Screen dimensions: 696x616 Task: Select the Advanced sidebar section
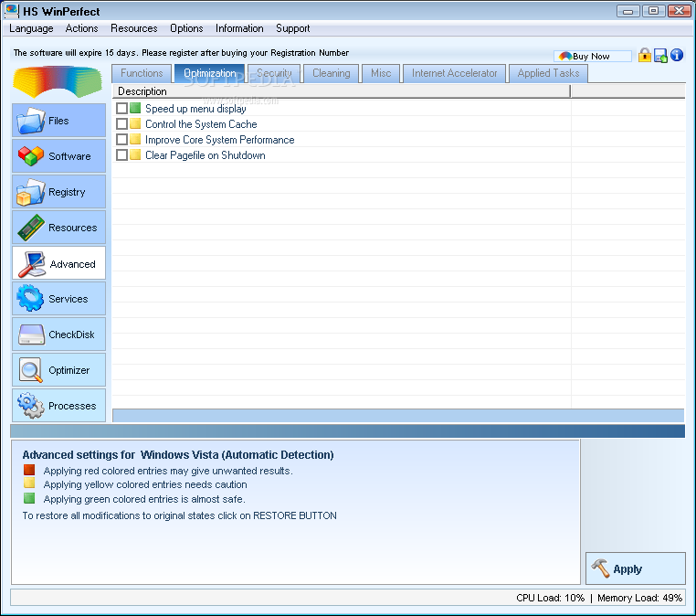[58, 263]
